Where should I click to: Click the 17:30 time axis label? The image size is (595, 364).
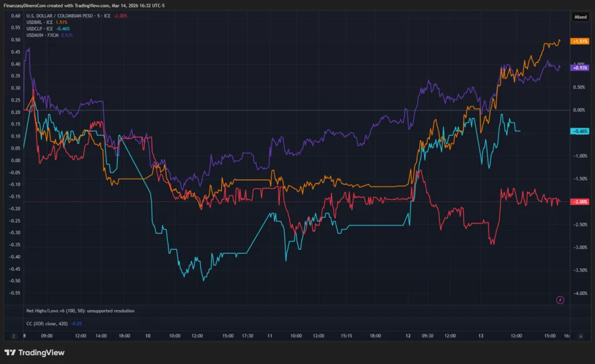[248, 336]
